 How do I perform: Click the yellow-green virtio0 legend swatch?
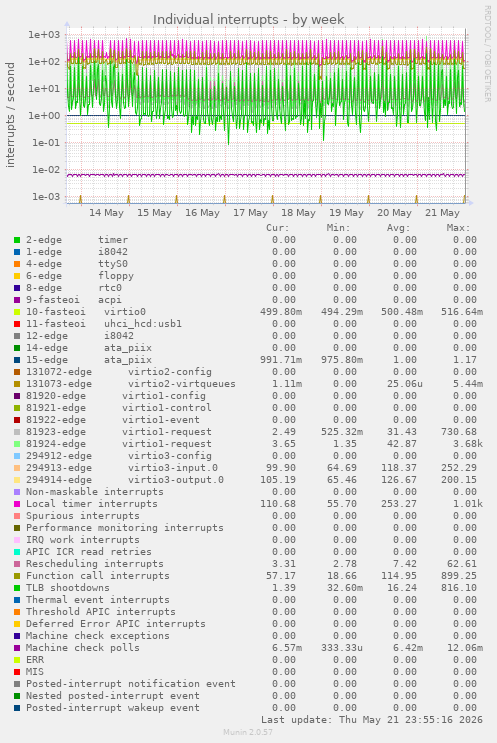(x=17, y=312)
